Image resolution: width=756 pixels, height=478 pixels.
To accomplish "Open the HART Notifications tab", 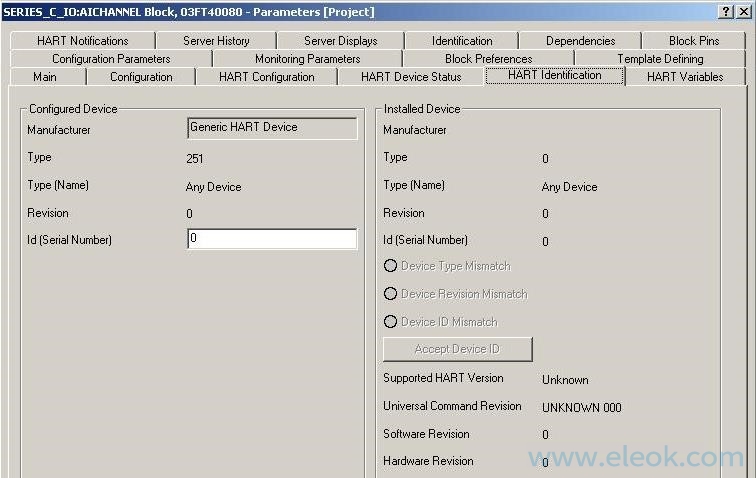I will 82,41.
